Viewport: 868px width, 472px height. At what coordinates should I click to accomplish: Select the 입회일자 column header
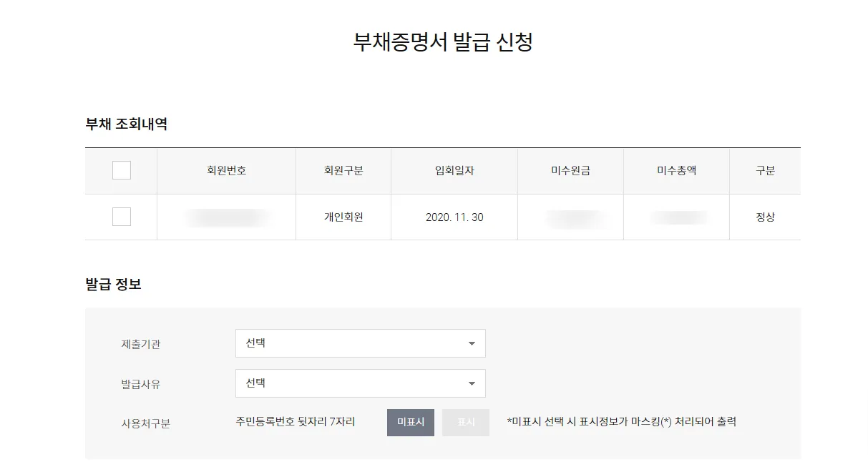point(454,170)
